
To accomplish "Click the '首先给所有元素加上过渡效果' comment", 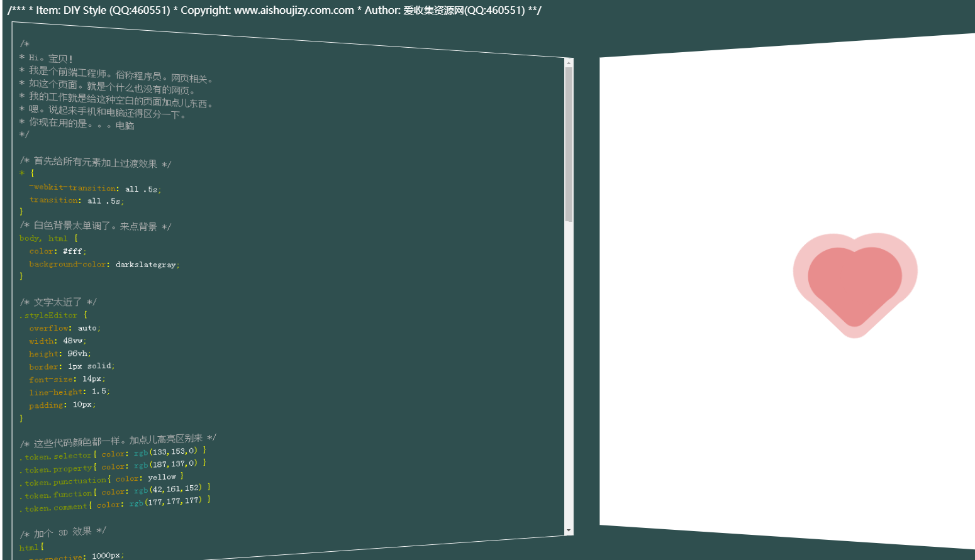I will 95,162.
